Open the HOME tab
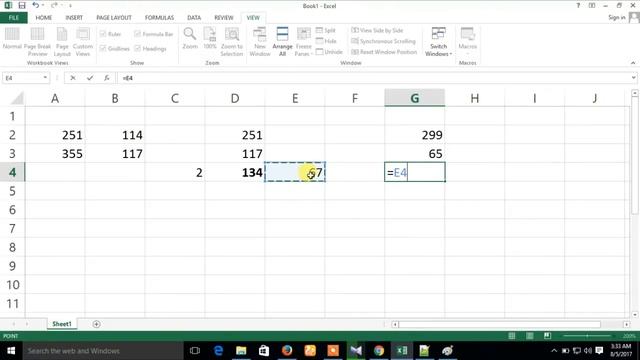This screenshot has width=640, height=360. pos(44,18)
